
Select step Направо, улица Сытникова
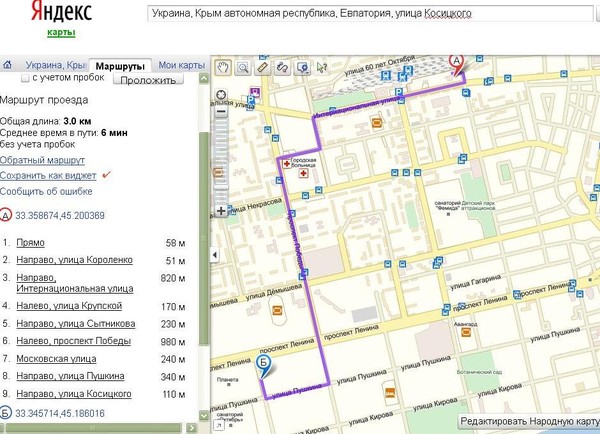[76, 324]
